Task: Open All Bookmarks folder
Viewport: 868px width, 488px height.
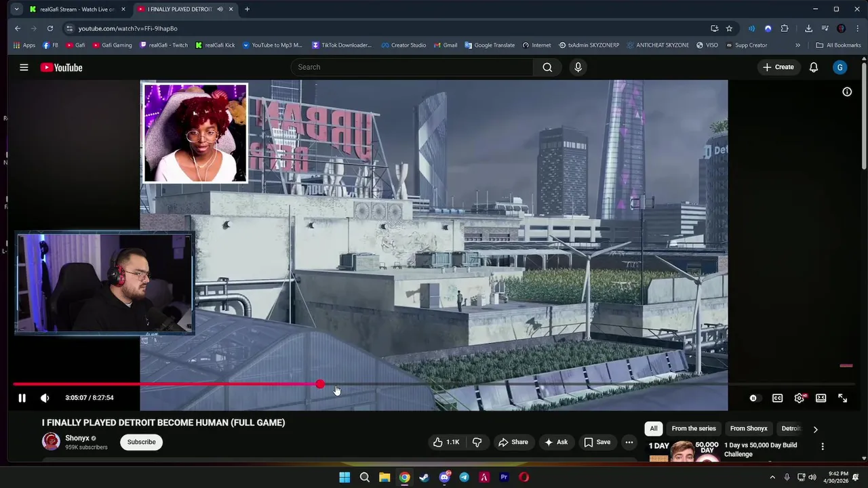Action: [838, 45]
